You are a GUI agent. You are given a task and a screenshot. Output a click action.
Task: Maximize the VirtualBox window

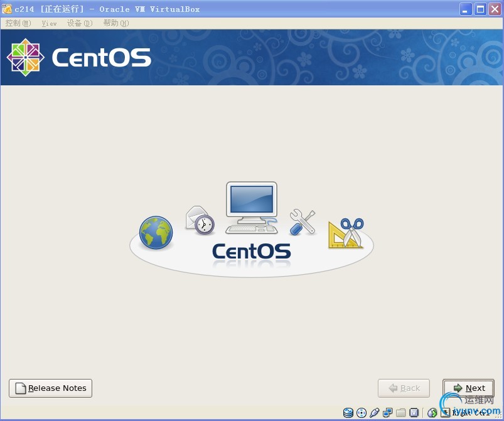[480, 9]
